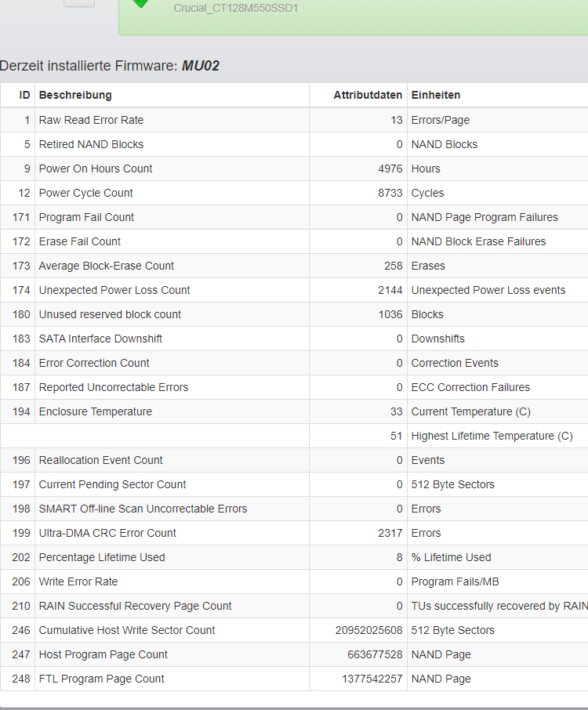Viewport: 588px width, 710px height.
Task: Select Host Program Page Count label
Action: [x=103, y=655]
